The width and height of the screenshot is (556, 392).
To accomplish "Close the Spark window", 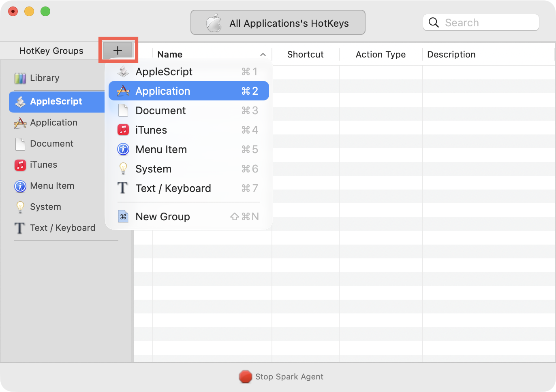I will point(13,11).
